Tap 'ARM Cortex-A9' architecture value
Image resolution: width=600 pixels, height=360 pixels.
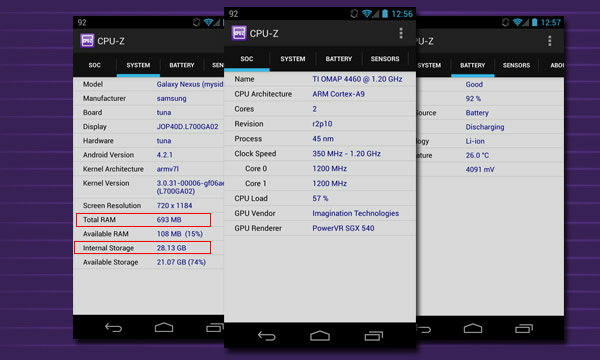pyautogui.click(x=338, y=94)
